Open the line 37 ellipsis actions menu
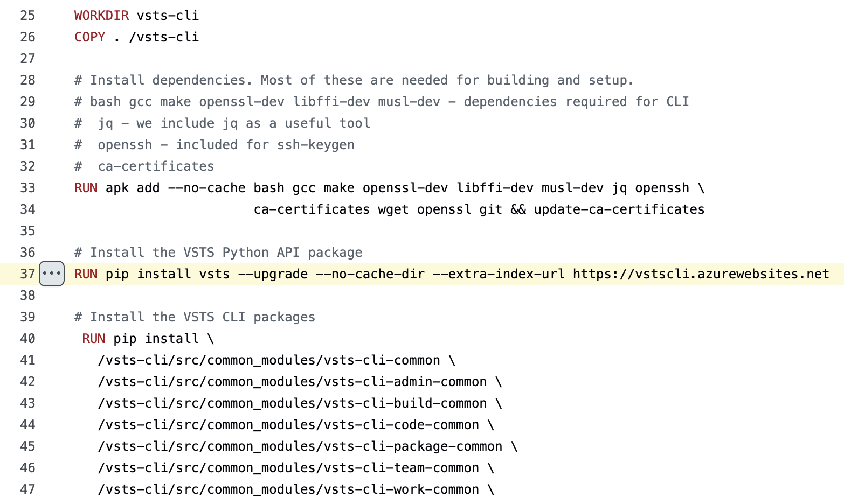This screenshot has width=844, height=504. coord(52,274)
